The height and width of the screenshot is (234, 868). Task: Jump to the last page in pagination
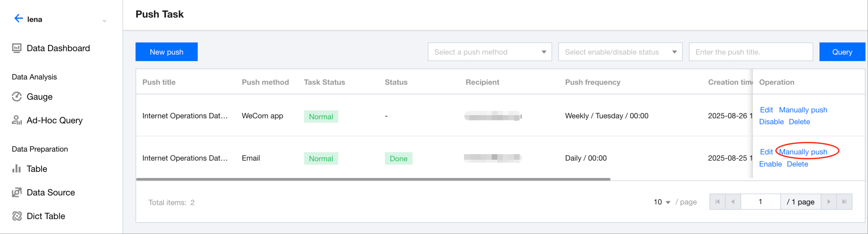(844, 202)
